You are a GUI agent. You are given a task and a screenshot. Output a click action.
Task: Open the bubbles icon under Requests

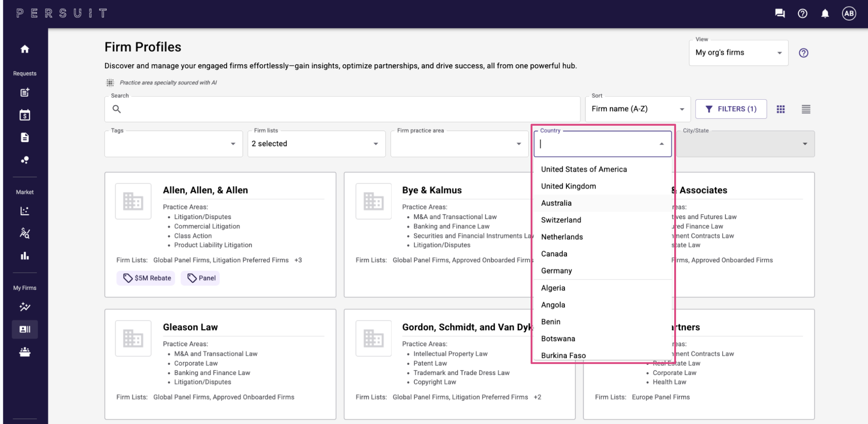point(25,160)
